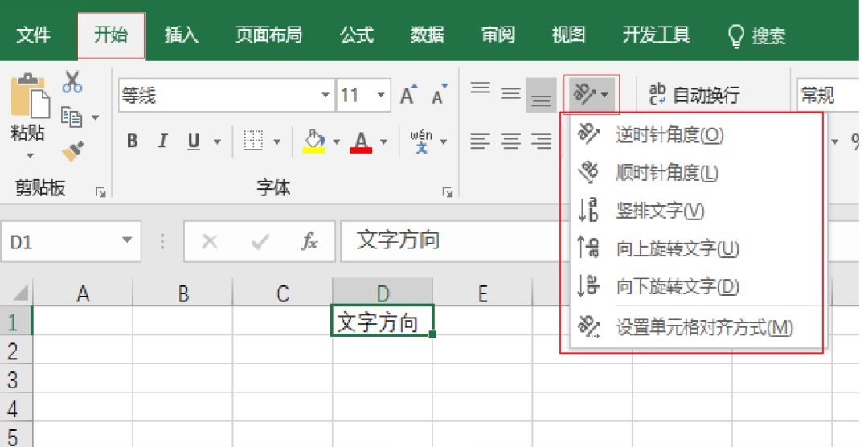Viewport: 868px width, 447px height.
Task: Align text right
Action: pyautogui.click(x=541, y=141)
